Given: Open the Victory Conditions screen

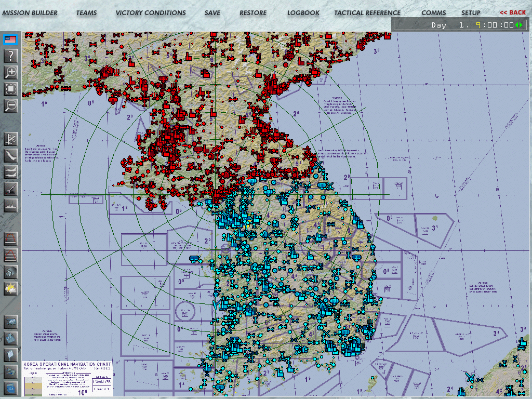Looking at the screenshot, I should (151, 13).
